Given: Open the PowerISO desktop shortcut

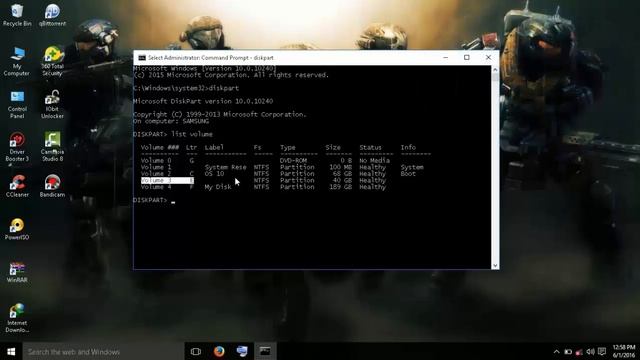Looking at the screenshot, I should [17, 229].
